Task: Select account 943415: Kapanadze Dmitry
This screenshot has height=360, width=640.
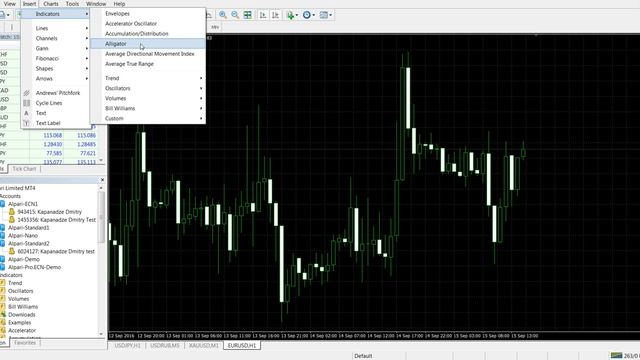Action: point(49,212)
